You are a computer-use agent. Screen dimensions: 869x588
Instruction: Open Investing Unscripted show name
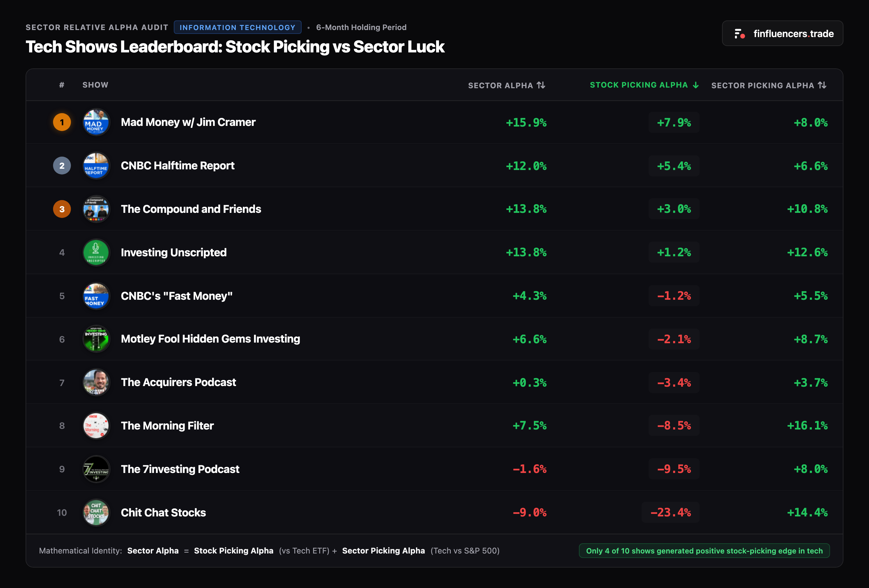point(174,252)
